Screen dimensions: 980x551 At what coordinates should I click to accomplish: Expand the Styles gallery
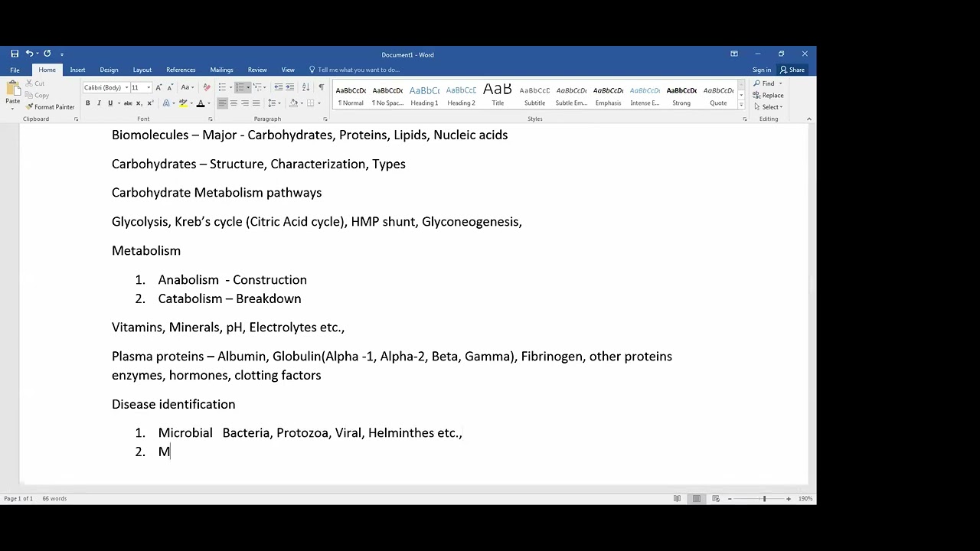tap(741, 105)
